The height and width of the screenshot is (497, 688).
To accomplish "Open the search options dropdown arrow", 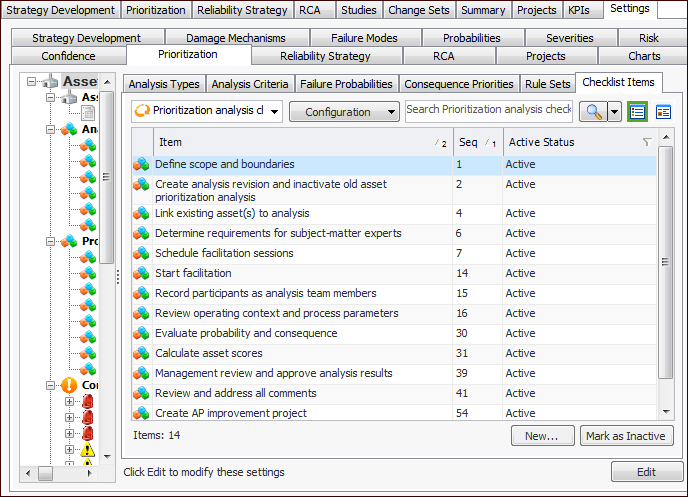I will point(614,112).
